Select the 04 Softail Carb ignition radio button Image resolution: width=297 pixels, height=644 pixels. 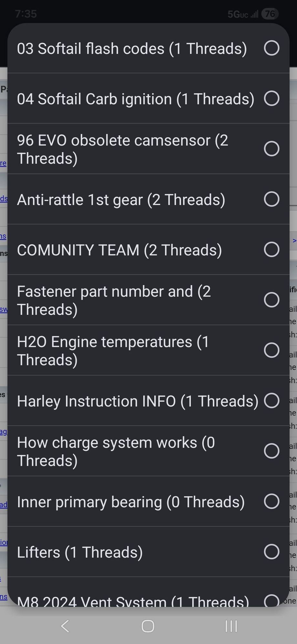[x=271, y=98]
